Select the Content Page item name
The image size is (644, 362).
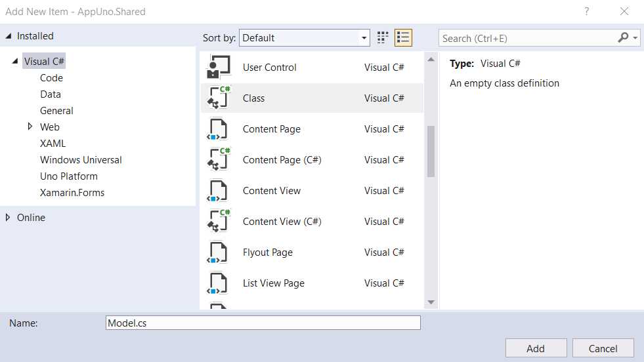272,129
